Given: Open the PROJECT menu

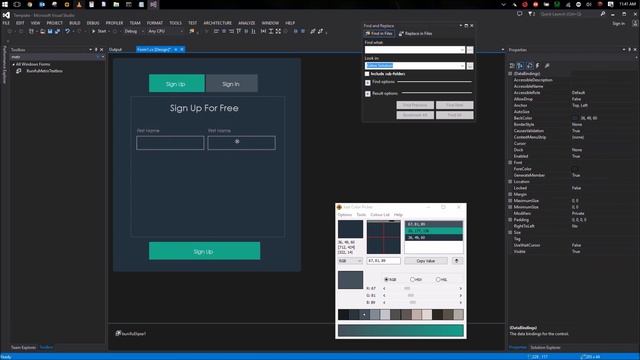Looking at the screenshot, I should click(x=54, y=23).
